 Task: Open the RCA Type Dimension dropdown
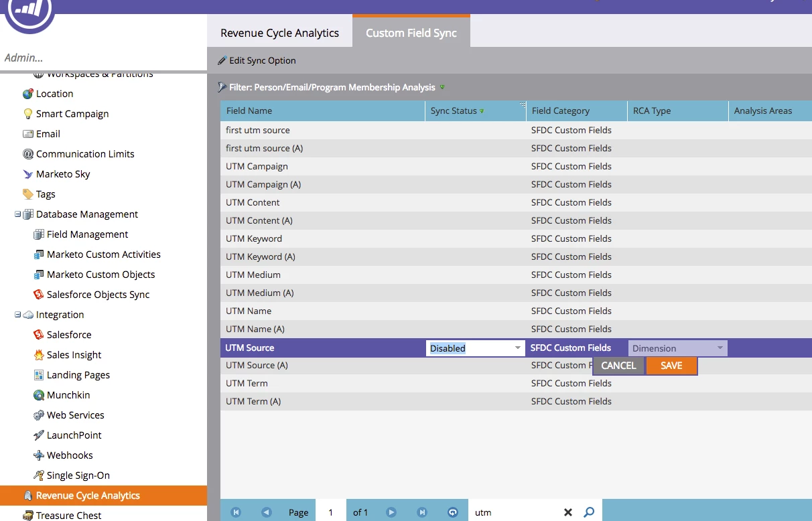click(x=720, y=348)
